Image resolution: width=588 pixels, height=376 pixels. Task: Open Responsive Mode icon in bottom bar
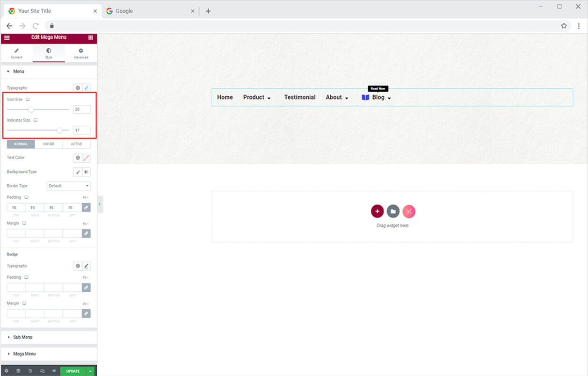pos(42,371)
